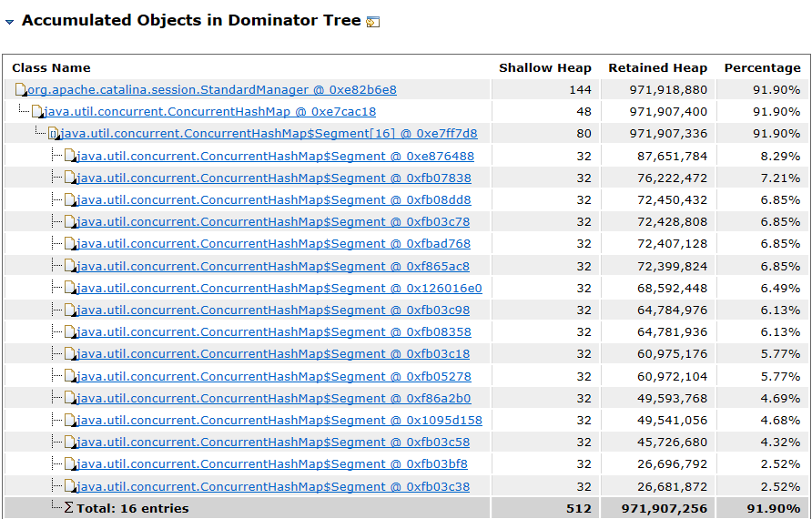812x519 pixels.
Task: Select total shallow heap value 512
Action: point(579,509)
